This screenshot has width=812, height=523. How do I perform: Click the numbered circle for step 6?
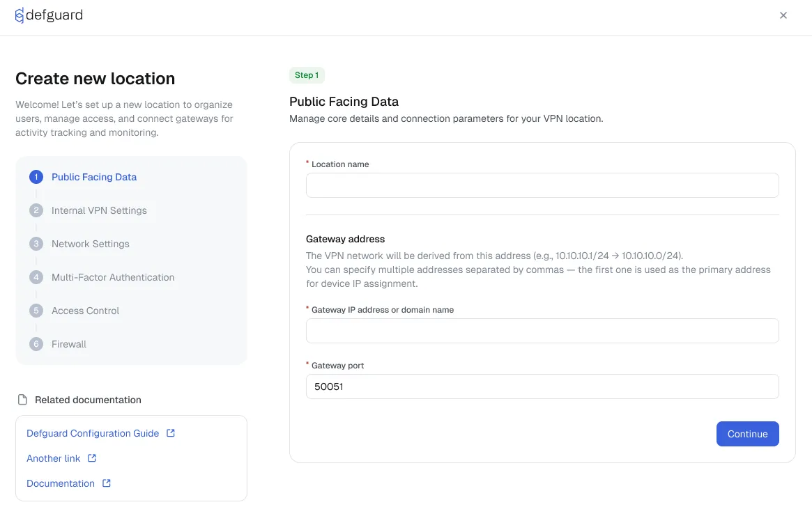pyautogui.click(x=36, y=344)
